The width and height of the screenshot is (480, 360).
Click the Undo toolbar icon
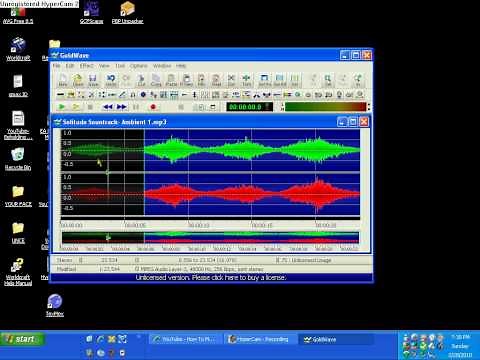(111, 80)
